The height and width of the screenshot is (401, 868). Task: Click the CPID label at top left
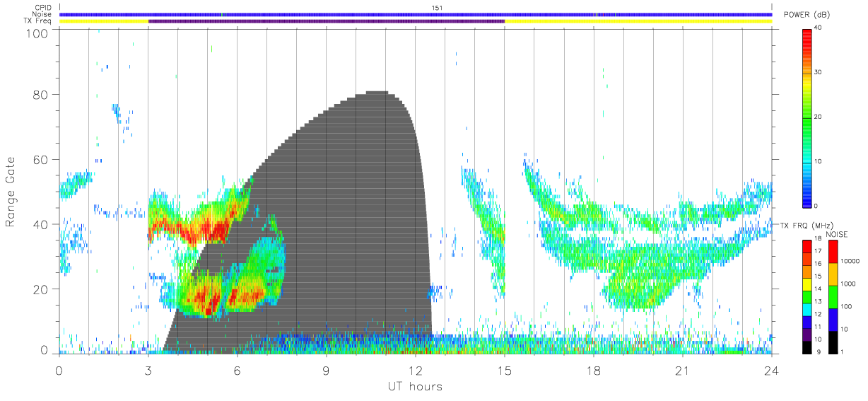43,8
